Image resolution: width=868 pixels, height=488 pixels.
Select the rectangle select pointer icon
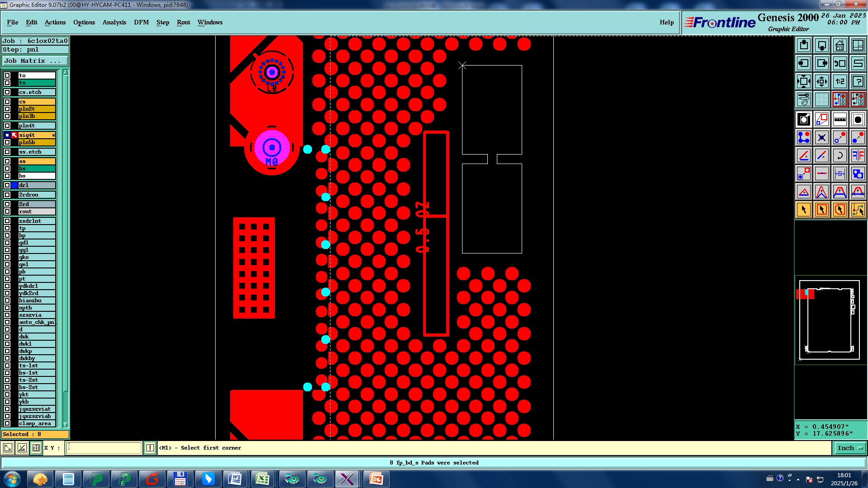coord(821,210)
